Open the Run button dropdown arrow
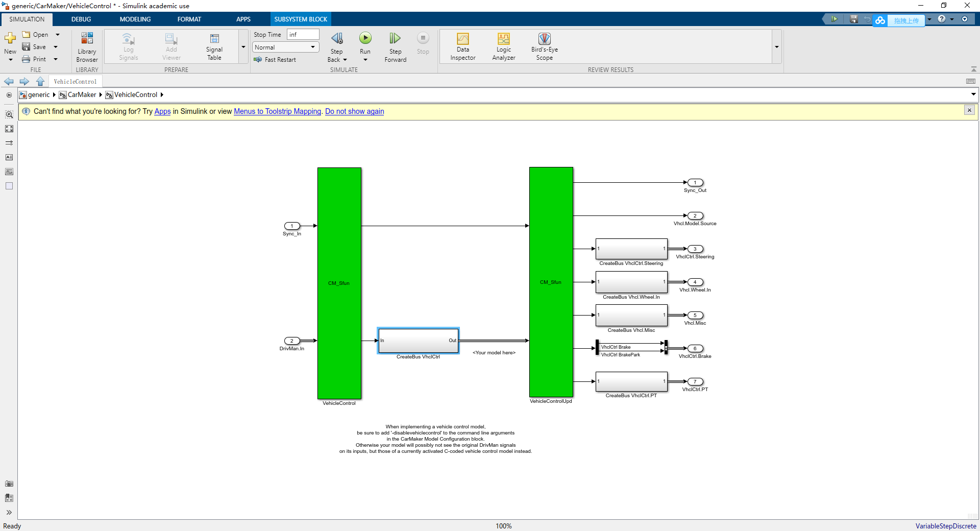This screenshot has height=531, width=980. 365,60
